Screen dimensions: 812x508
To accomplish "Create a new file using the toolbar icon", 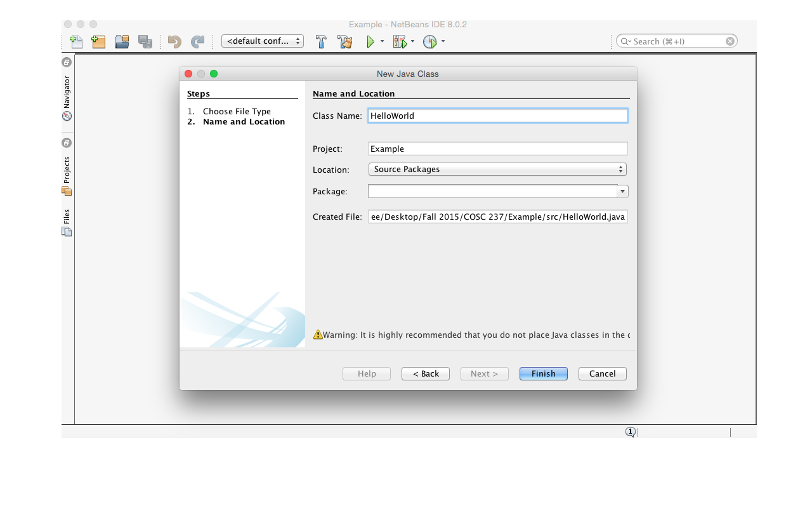I will [x=75, y=41].
